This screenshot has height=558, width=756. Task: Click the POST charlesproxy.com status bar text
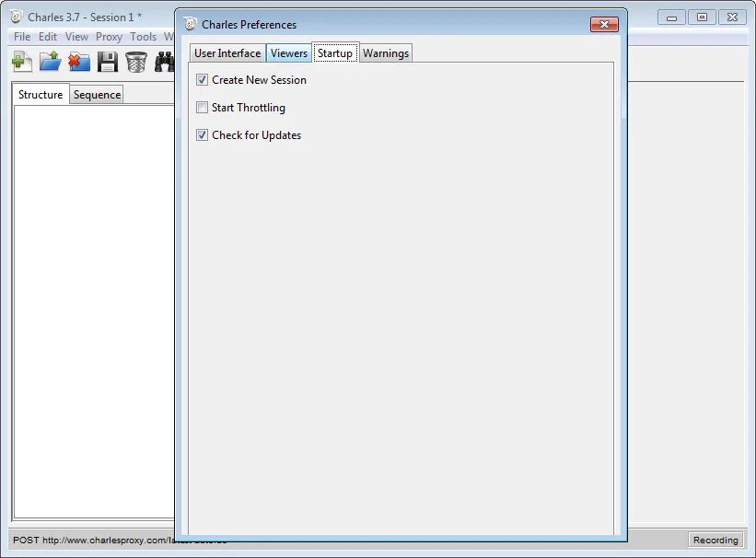[x=94, y=541]
